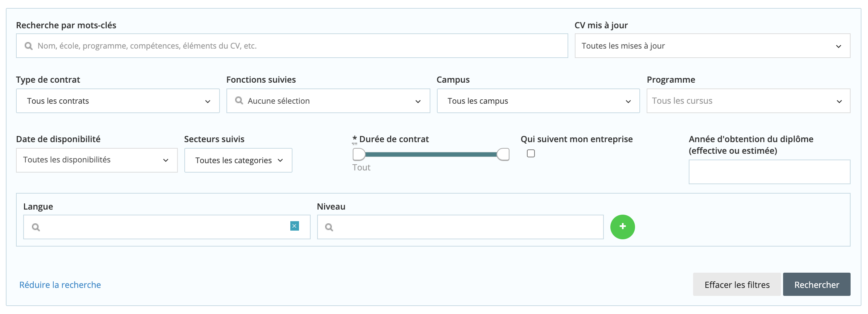Viewport: 868px width, 314px height.
Task: Expand the Campus dropdown list
Action: (538, 101)
